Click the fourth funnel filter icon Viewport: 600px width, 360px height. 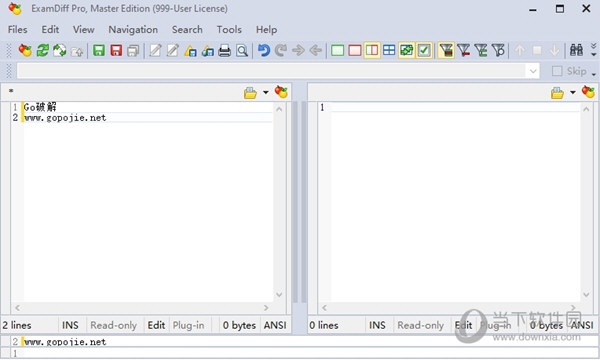pos(498,50)
